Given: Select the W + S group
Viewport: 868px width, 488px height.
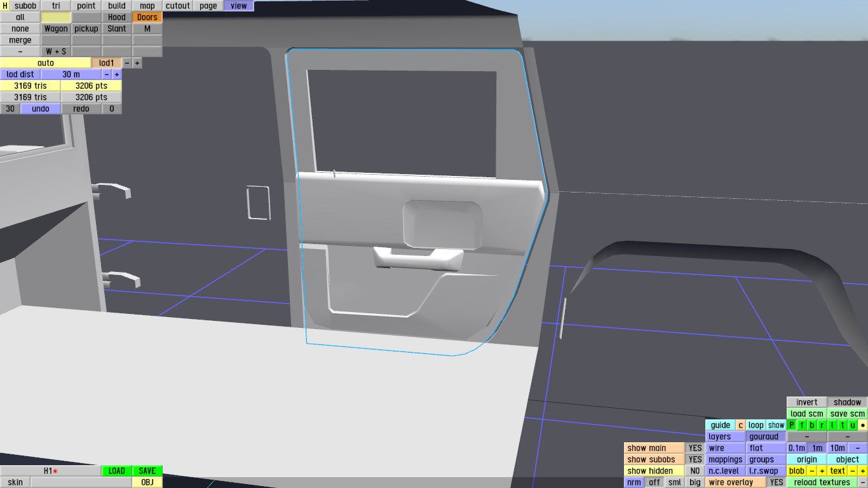Looking at the screenshot, I should pyautogui.click(x=56, y=51).
